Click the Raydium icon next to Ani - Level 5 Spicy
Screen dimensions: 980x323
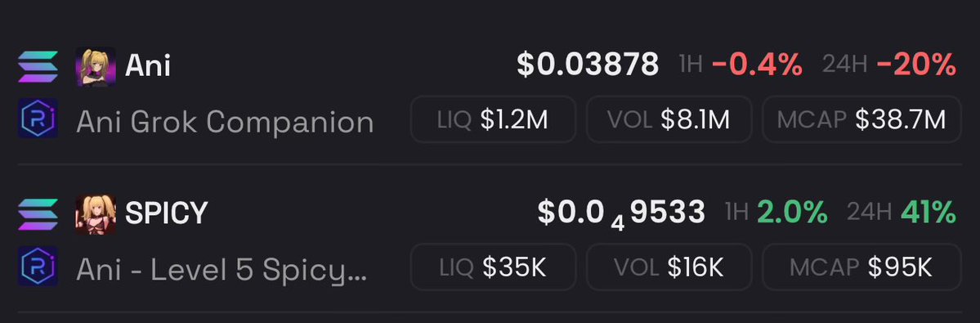[38, 266]
